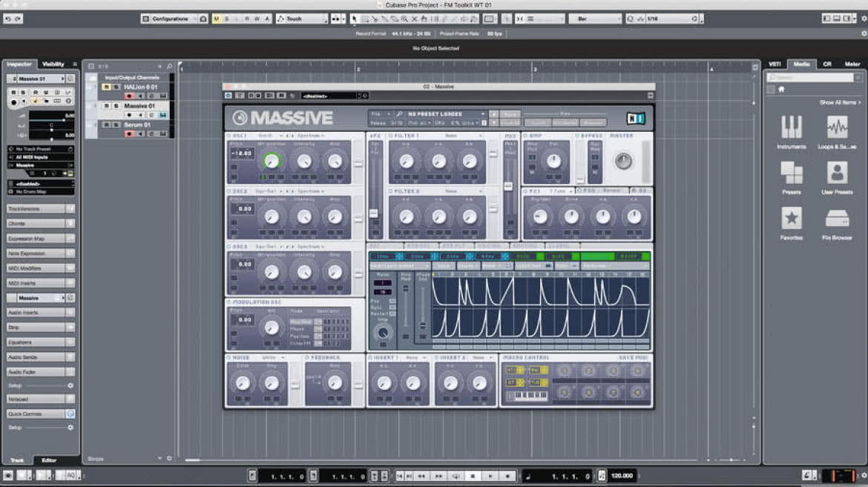The height and width of the screenshot is (487, 868).
Task: Open the edit instrument icon beside Massive 01
Action: pos(70,79)
